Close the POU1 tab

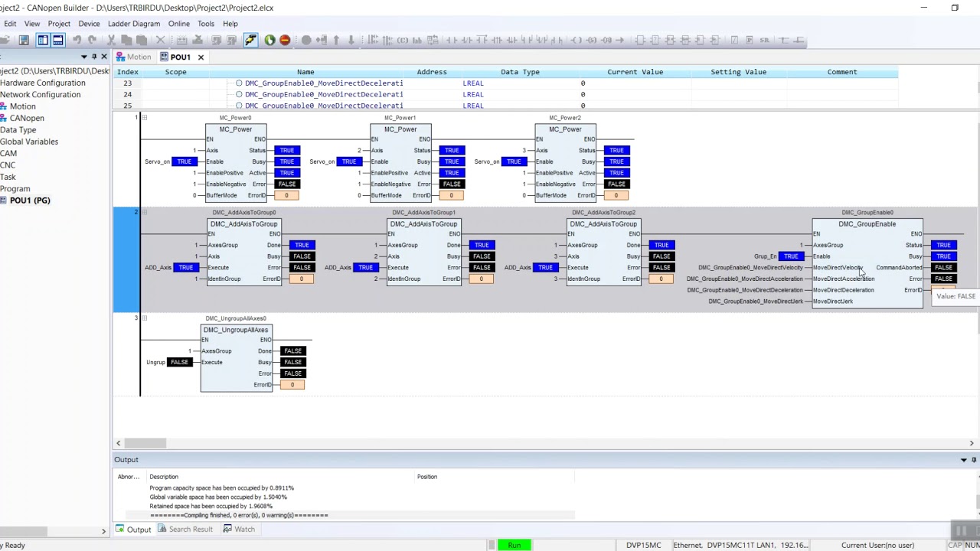(x=201, y=57)
